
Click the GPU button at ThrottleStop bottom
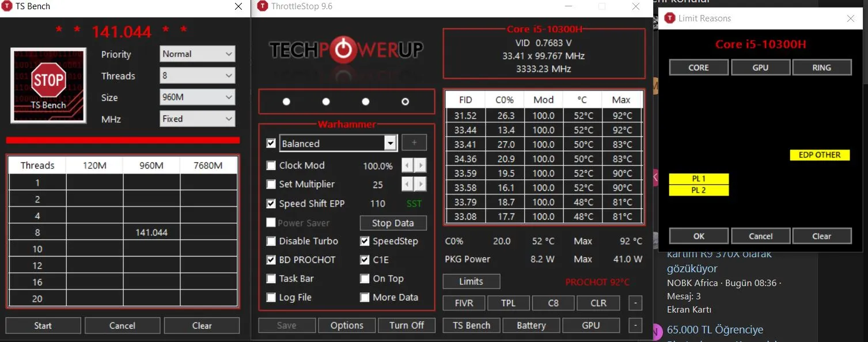(x=591, y=325)
